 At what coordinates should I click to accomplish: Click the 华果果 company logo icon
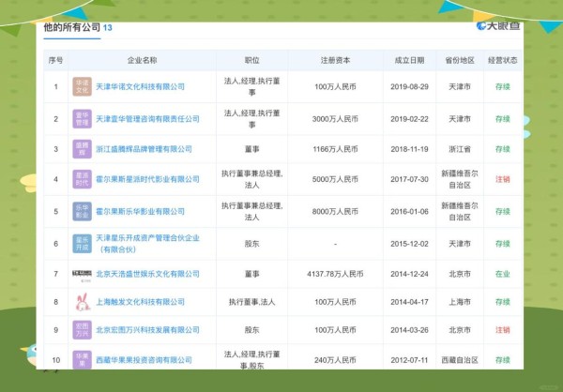coord(82,360)
